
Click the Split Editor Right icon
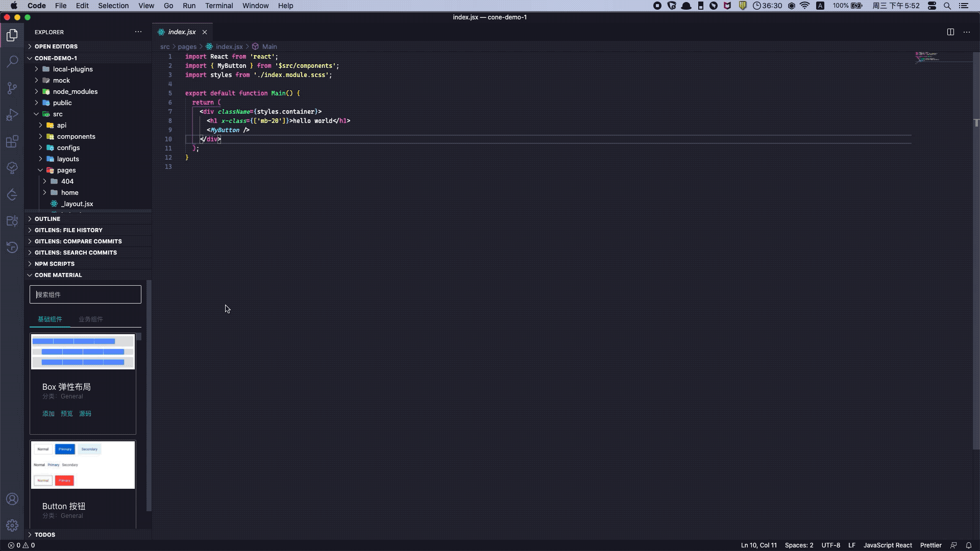(x=950, y=32)
